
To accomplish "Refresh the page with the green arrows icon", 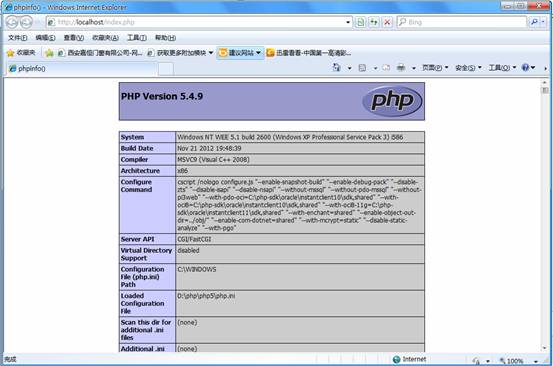I will [374, 22].
